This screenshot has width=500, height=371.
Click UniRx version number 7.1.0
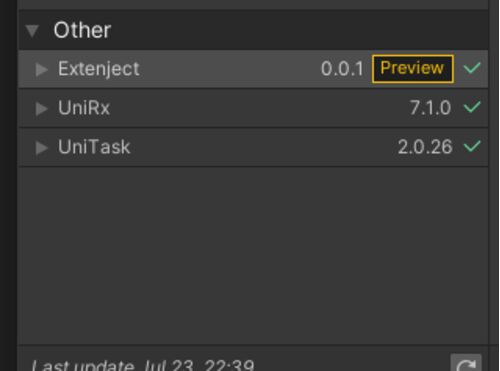click(430, 108)
